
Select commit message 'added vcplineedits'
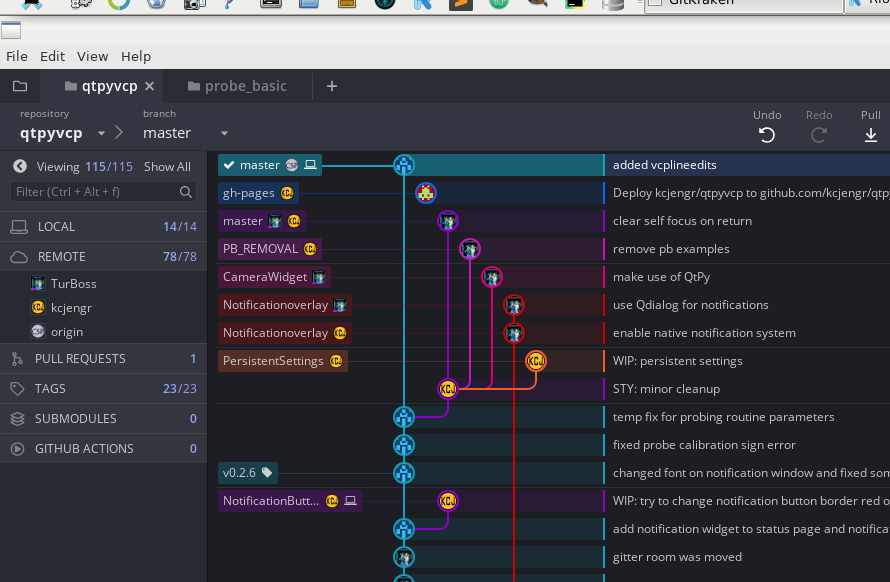click(665, 165)
